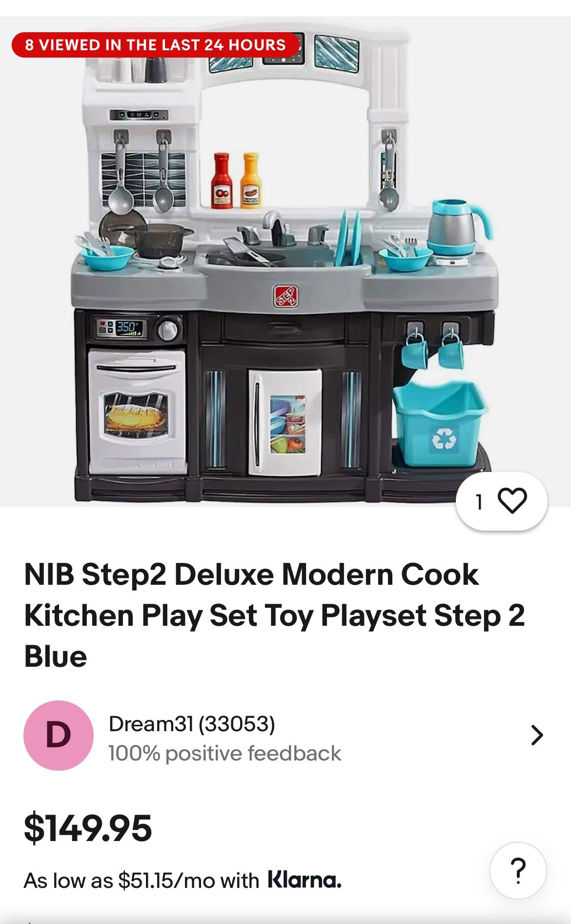Screen dimensions: 571x924
Task: Tap the $149.95 price
Action: pos(88,828)
